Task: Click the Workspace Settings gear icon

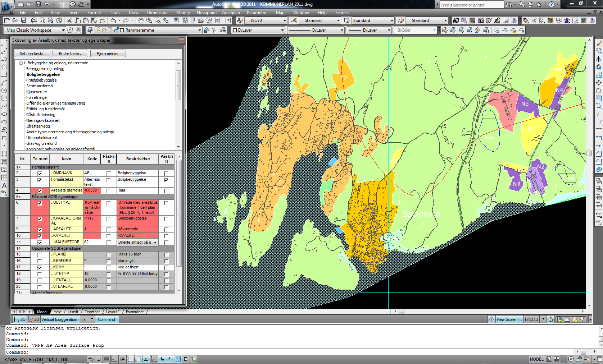Action: point(71,30)
